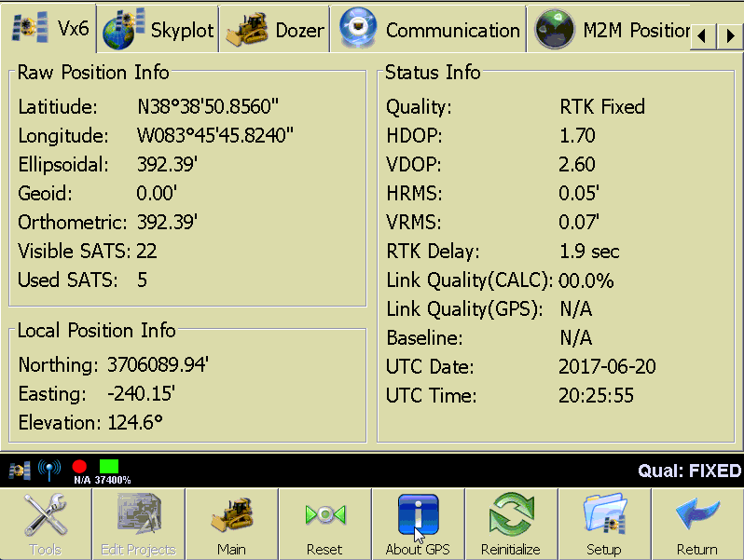The height and width of the screenshot is (560, 744).
Task: Click Geoid value 0.00'
Action: point(157,194)
